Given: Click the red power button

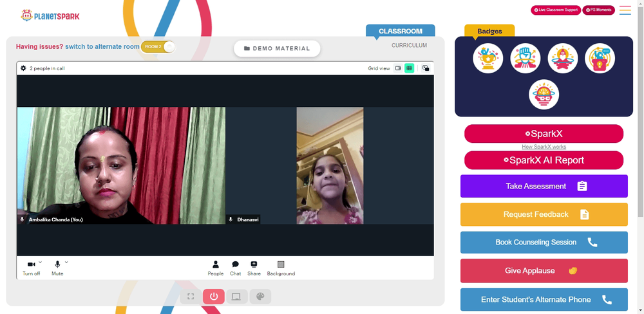Looking at the screenshot, I should (x=214, y=297).
